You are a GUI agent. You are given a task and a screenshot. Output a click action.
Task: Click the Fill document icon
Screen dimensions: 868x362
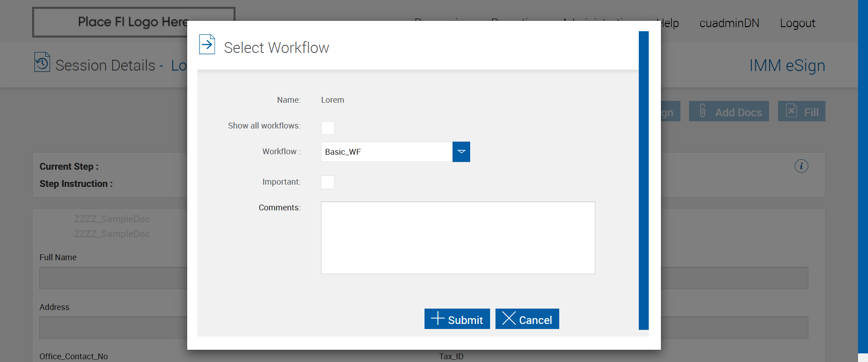(791, 111)
